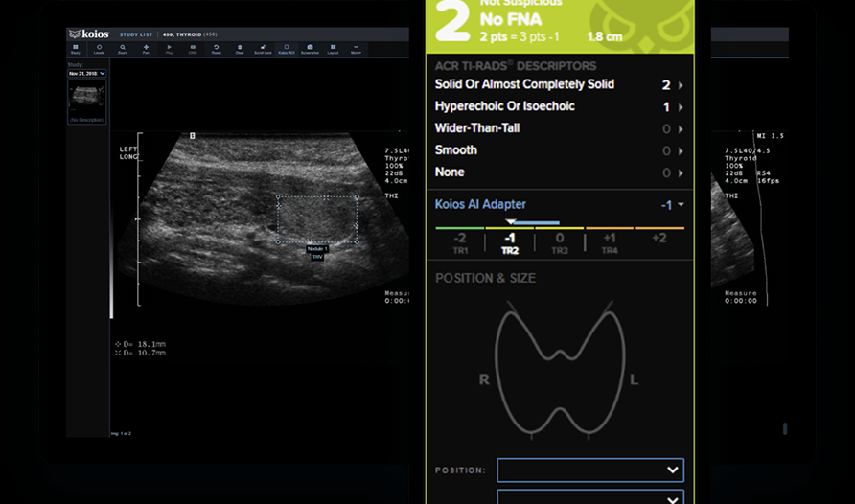855x504 pixels.
Task: Select the ultrasound thumbnail in study panel
Action: 86,98
